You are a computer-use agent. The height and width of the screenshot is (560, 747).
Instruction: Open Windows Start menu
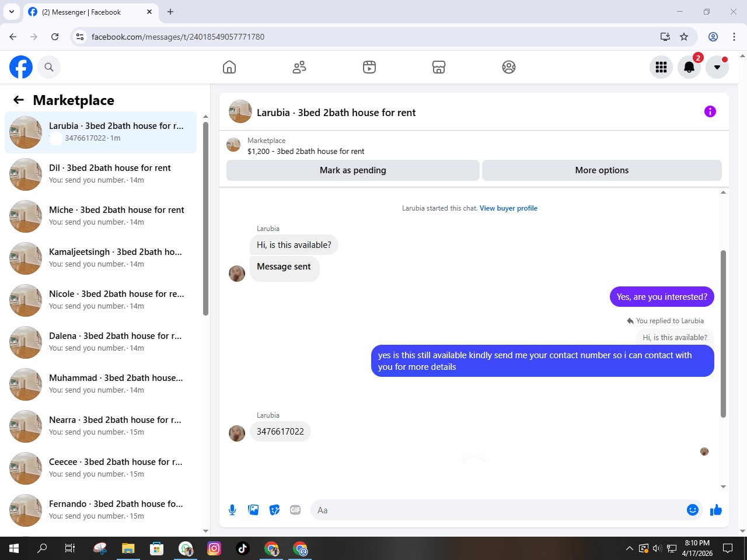pos(14,548)
